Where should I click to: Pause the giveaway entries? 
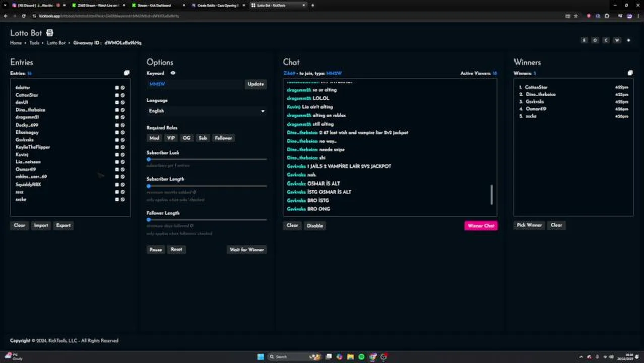tap(156, 249)
